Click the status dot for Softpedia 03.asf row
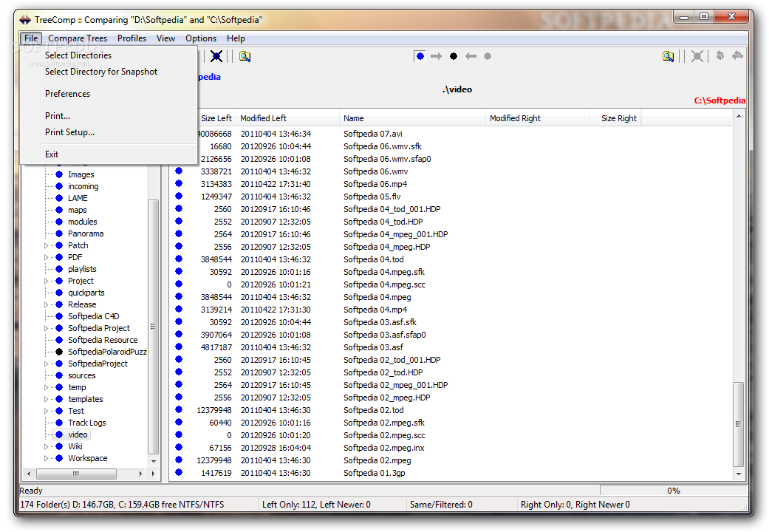The image size is (769, 532). tap(179, 347)
